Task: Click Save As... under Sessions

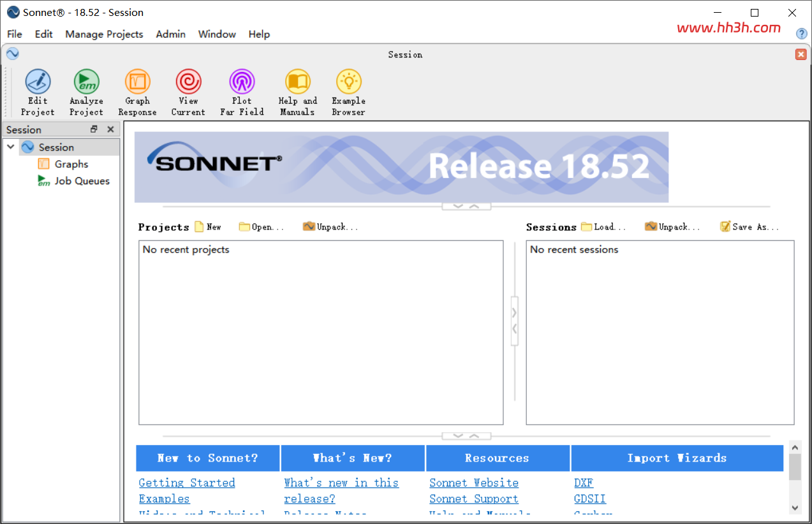Action: (x=749, y=227)
